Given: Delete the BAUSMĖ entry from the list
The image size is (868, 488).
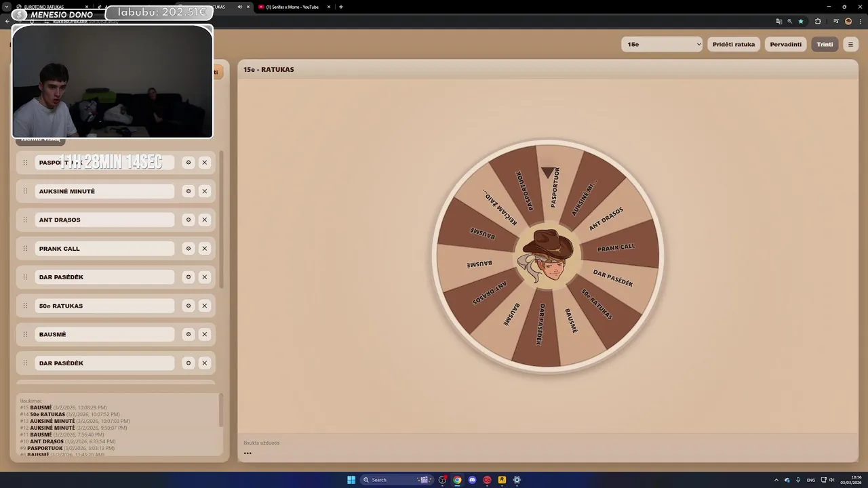Looking at the screenshot, I should tap(205, 334).
